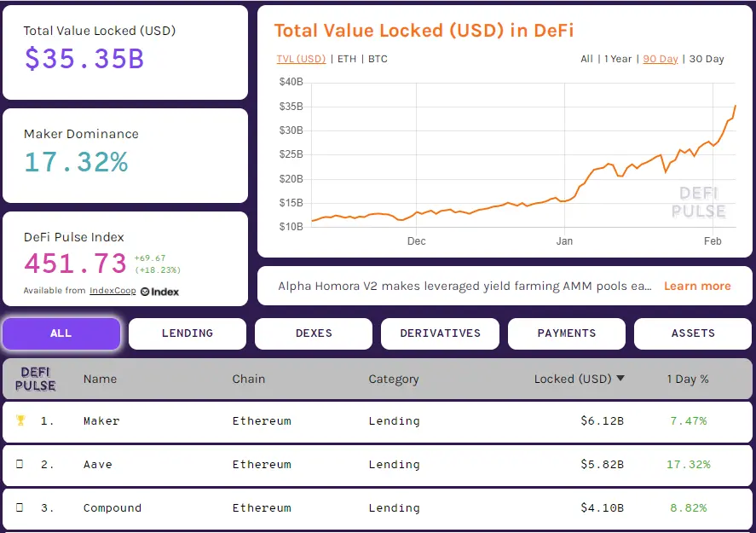Click the $10B label on chart axis
Viewport: 756px width, 533px height.
click(x=291, y=227)
